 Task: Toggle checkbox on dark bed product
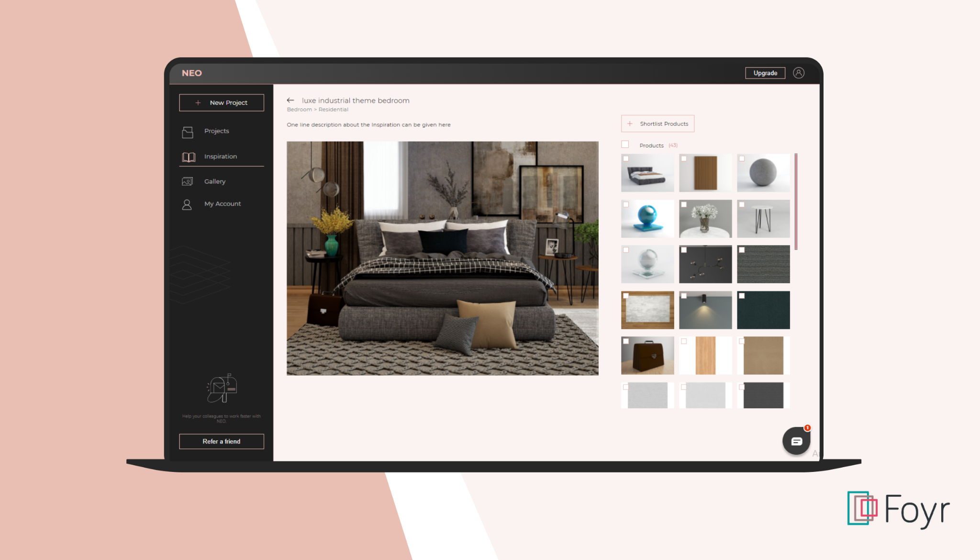pos(626,159)
